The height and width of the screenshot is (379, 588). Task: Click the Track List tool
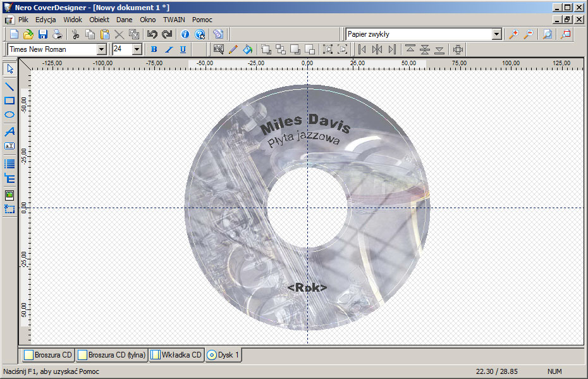click(x=9, y=164)
